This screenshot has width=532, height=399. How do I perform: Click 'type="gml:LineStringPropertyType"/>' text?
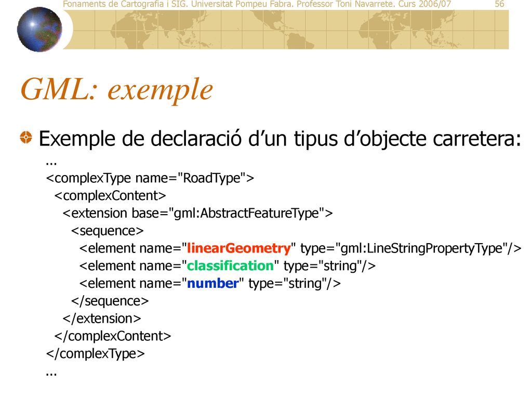point(411,249)
